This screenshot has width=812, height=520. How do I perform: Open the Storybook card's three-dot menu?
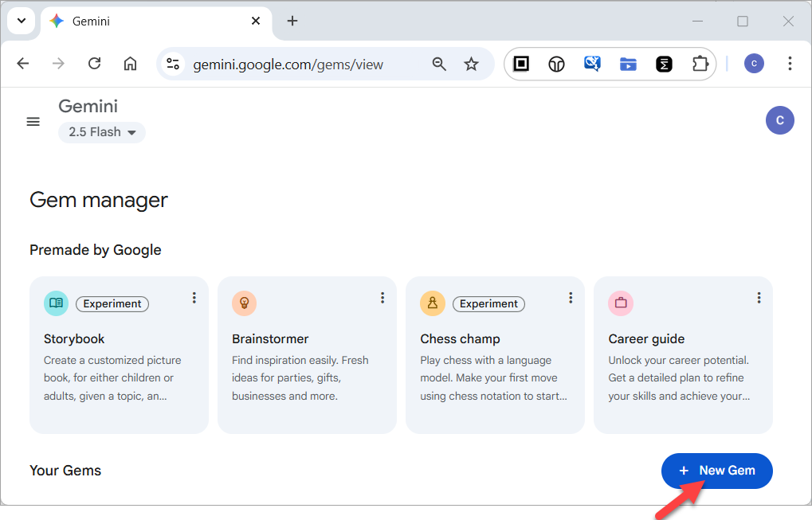[x=194, y=298]
